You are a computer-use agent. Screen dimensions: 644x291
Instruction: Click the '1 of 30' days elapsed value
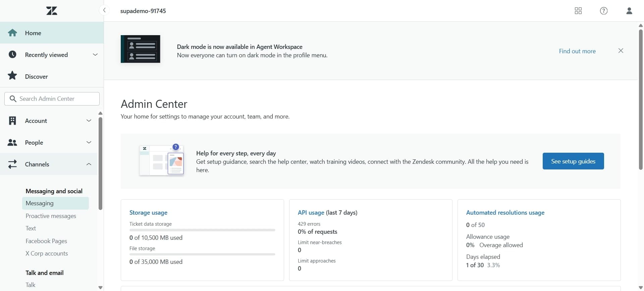tap(475, 265)
